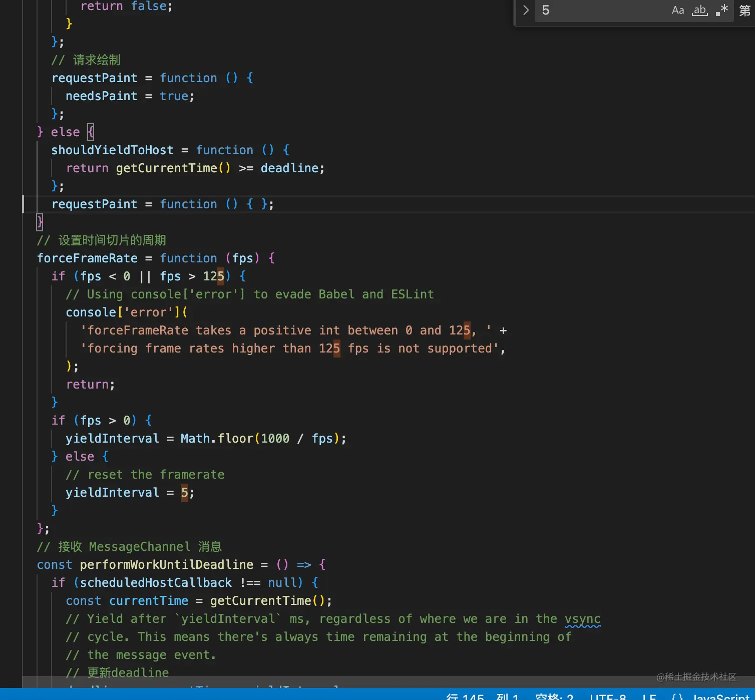Click "console['error']" call line
Image resolution: width=755 pixels, height=700 pixels.
127,312
